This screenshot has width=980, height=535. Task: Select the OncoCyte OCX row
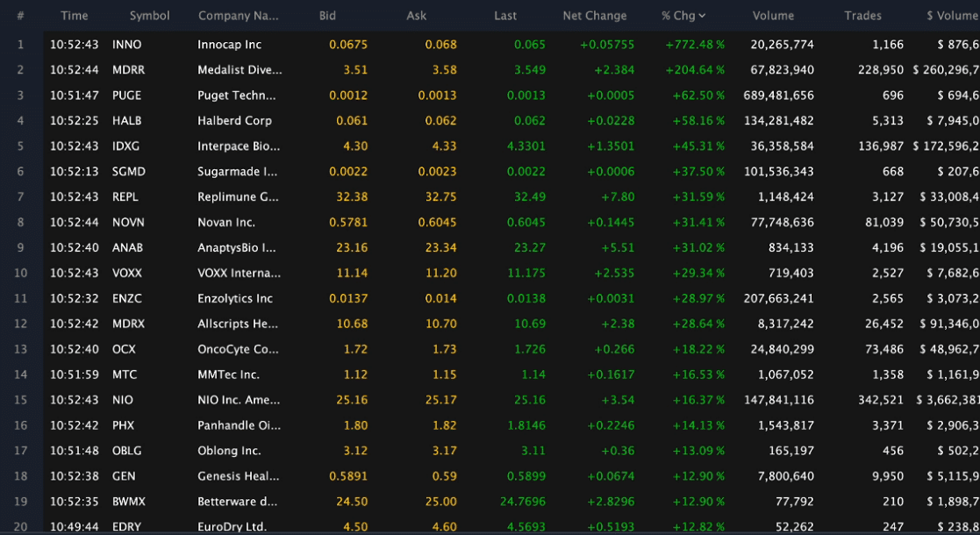(x=490, y=349)
